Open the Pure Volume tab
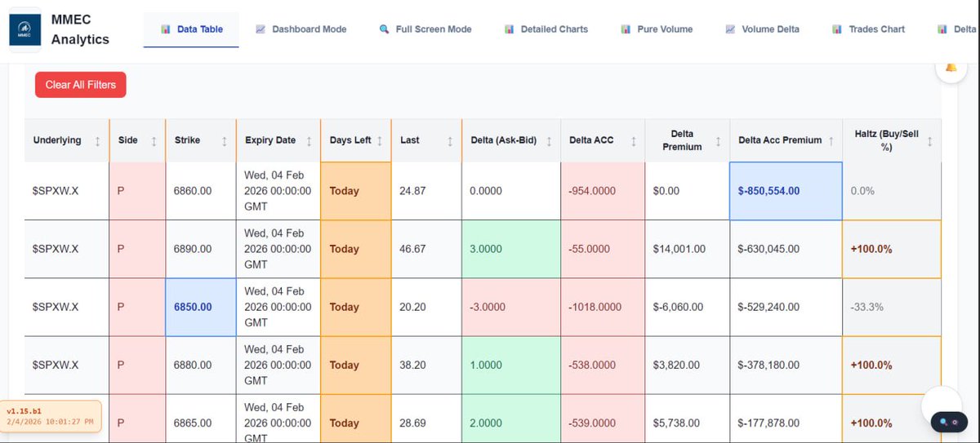This screenshot has width=980, height=443. [657, 29]
